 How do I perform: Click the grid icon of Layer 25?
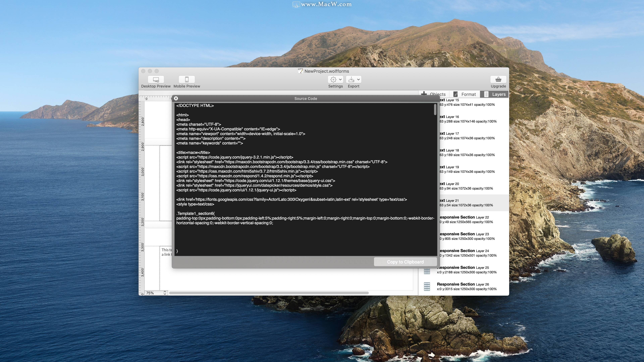point(427,271)
